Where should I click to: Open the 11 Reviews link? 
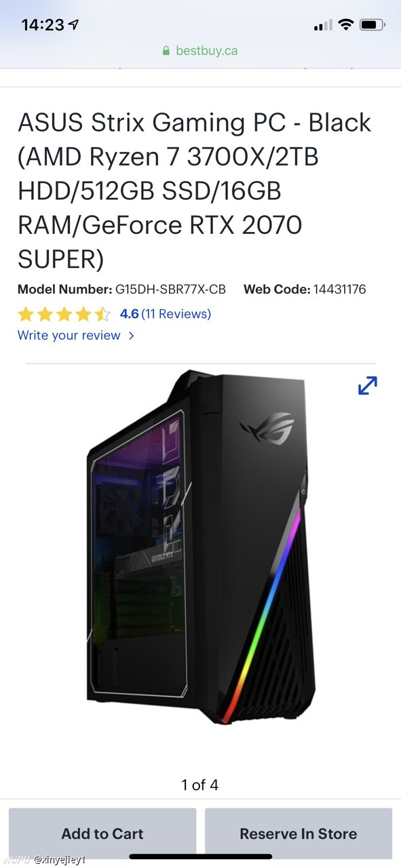176,314
